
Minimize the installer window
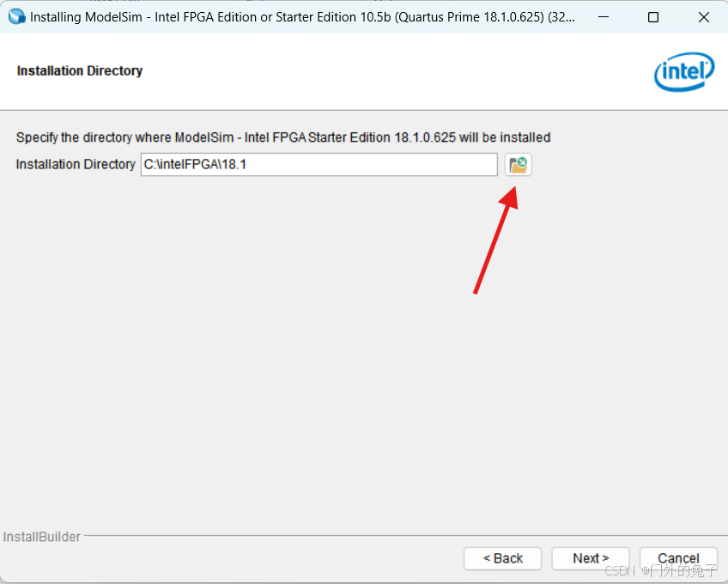pos(604,17)
